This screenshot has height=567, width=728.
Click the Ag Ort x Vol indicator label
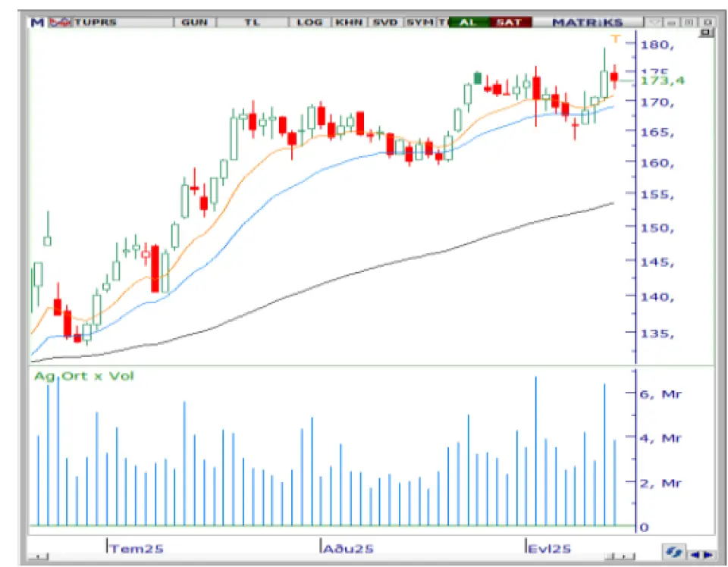coord(84,376)
